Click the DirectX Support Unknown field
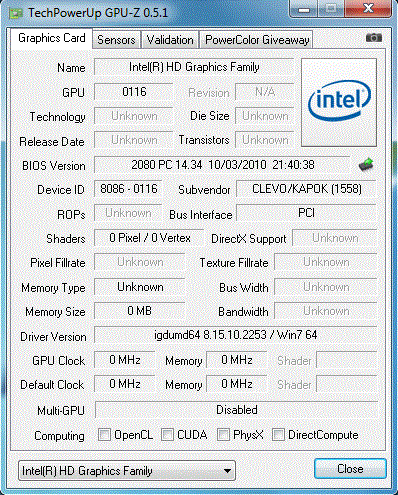This screenshot has height=495, width=398. click(x=335, y=238)
